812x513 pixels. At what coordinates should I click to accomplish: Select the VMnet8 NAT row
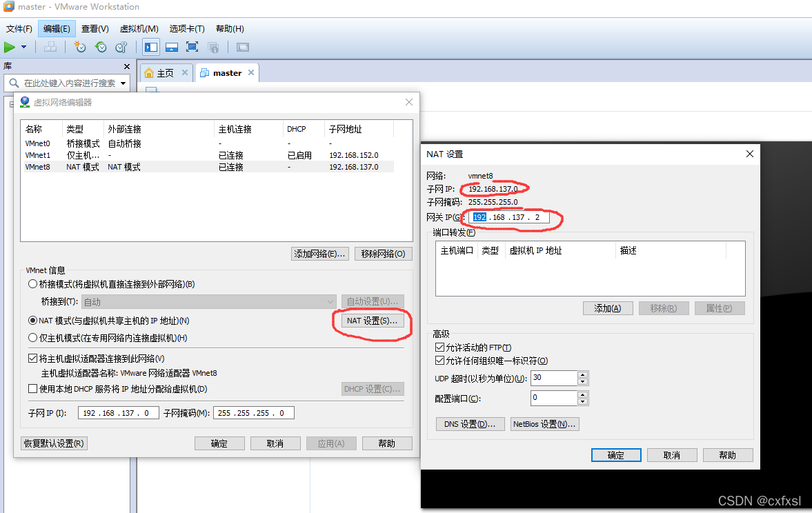tap(208, 167)
